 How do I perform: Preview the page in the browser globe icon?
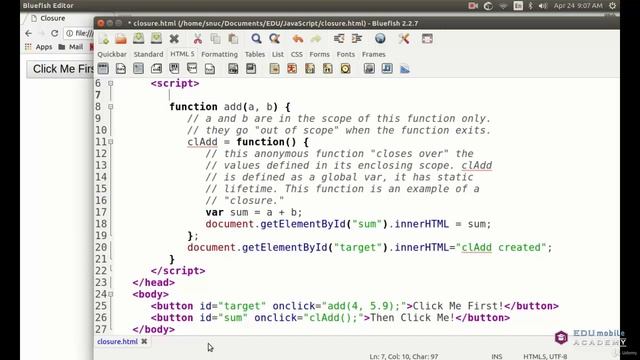coord(380,39)
